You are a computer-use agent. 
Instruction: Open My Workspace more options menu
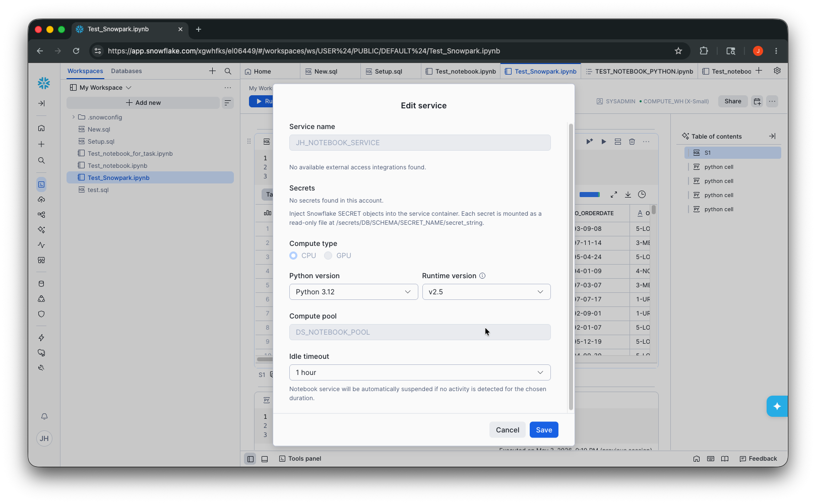point(228,88)
